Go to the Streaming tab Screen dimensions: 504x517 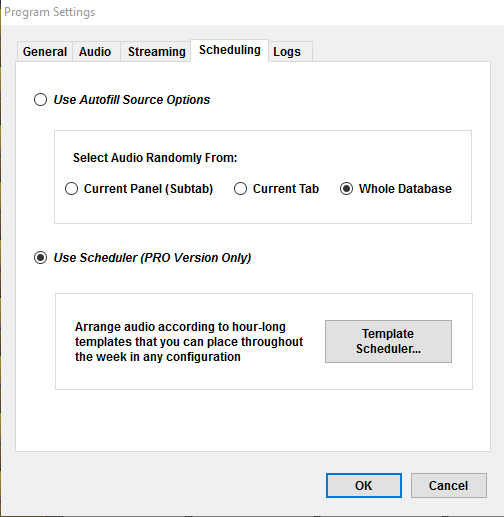[156, 52]
